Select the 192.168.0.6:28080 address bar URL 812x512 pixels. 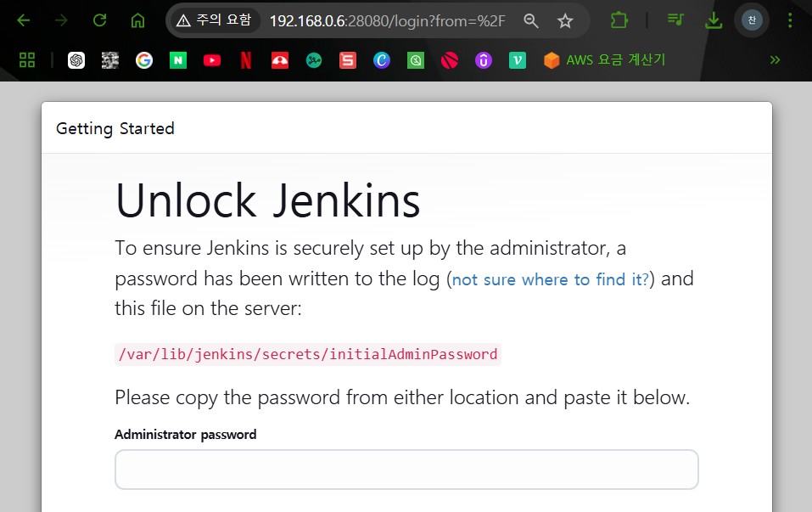(x=388, y=20)
